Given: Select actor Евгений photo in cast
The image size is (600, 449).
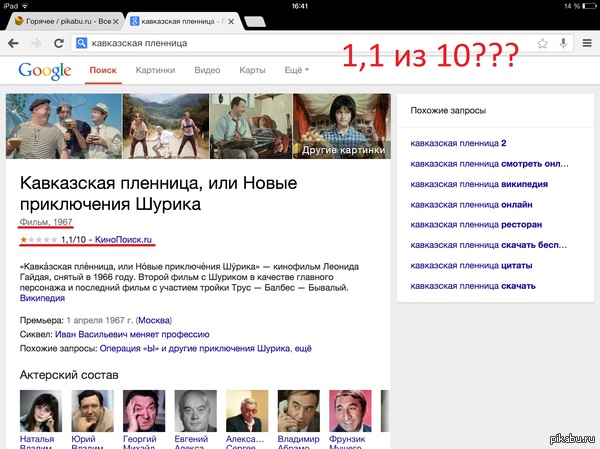Looking at the screenshot, I should [196, 411].
